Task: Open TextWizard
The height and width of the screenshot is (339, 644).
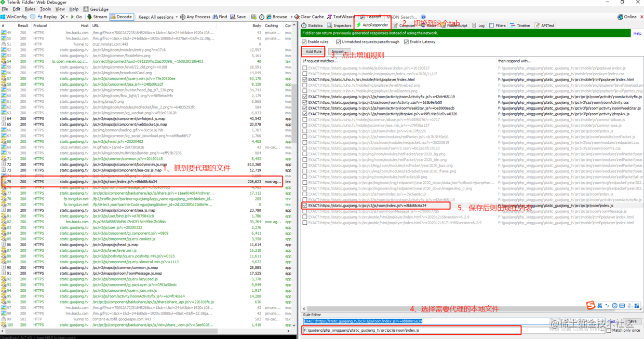Action: 341,17
